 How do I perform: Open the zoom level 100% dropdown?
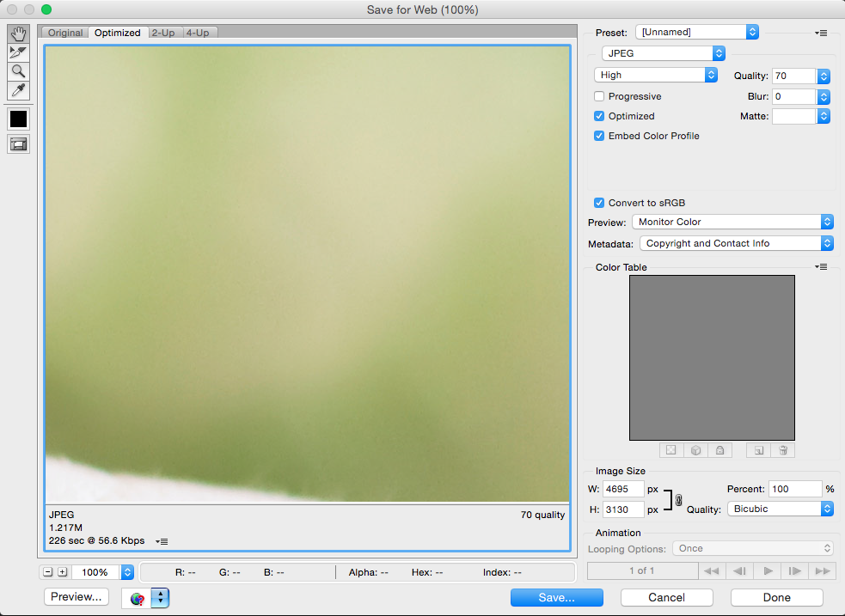pyautogui.click(x=127, y=572)
